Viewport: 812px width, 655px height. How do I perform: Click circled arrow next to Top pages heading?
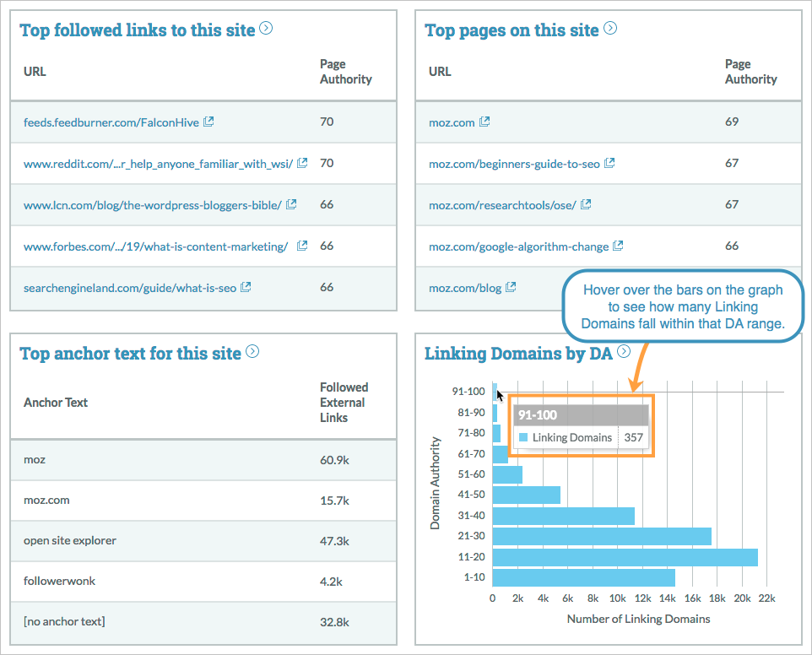pos(610,28)
